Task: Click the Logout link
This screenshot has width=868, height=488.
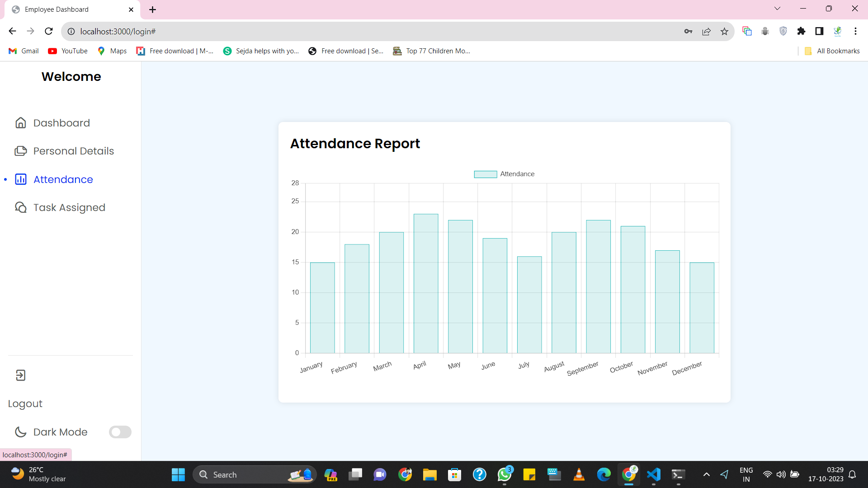Action: click(x=25, y=404)
